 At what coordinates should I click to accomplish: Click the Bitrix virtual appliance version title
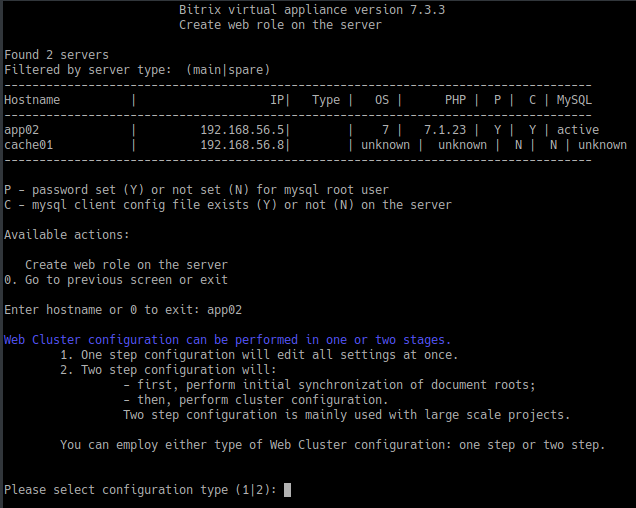coord(312,10)
